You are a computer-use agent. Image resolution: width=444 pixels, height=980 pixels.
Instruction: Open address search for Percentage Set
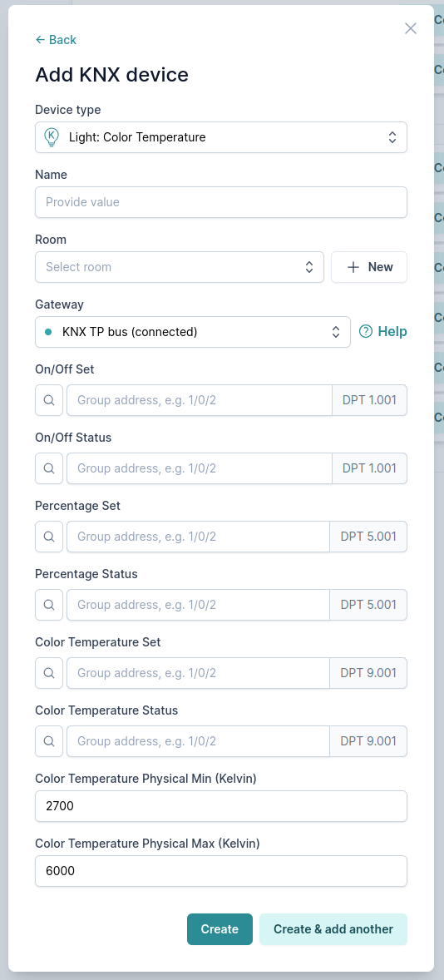(x=49, y=537)
